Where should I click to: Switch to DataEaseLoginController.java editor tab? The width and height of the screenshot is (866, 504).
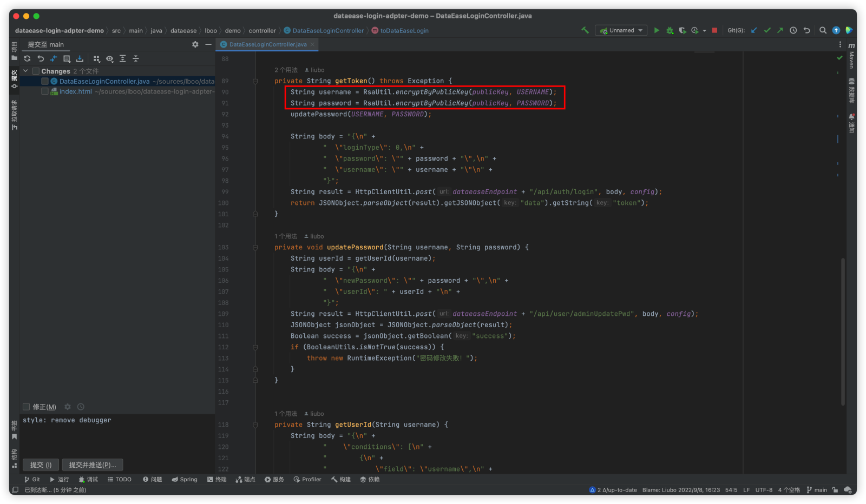(267, 44)
